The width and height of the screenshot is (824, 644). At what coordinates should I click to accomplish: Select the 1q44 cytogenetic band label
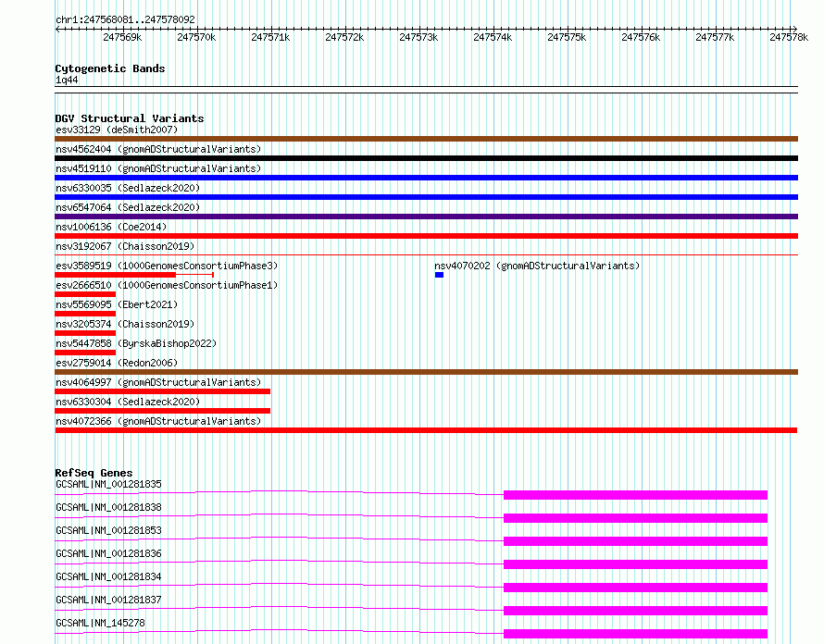pyautogui.click(x=67, y=80)
